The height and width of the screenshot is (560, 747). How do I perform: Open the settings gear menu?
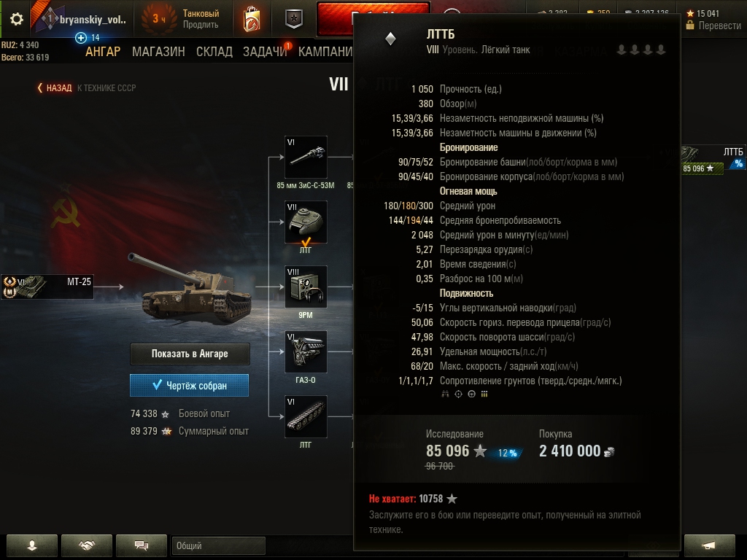pos(17,18)
